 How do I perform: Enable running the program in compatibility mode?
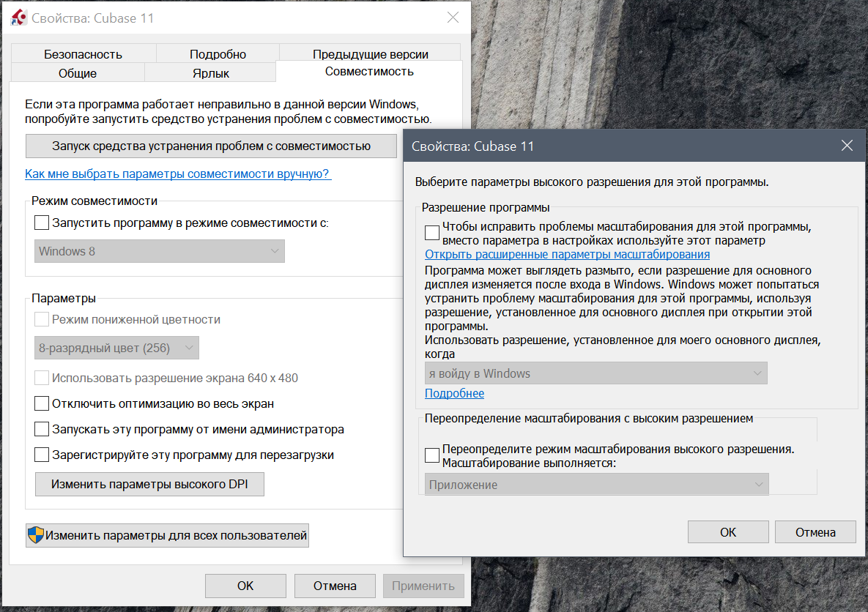42,223
